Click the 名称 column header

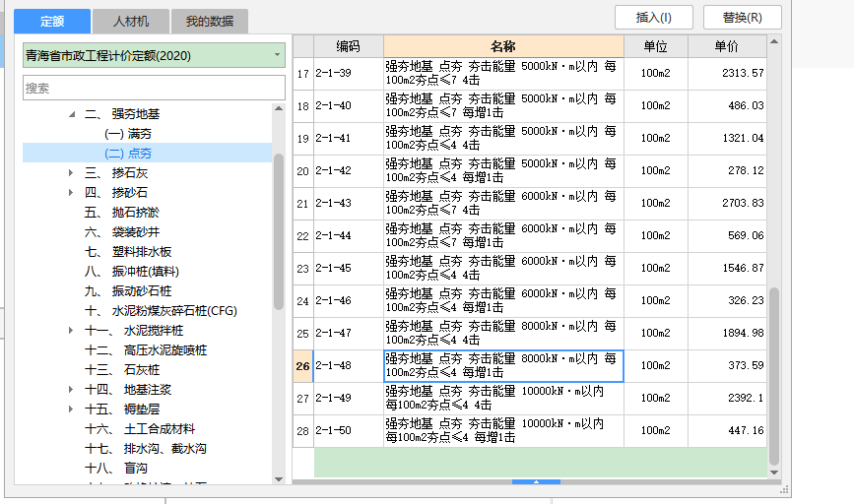503,46
